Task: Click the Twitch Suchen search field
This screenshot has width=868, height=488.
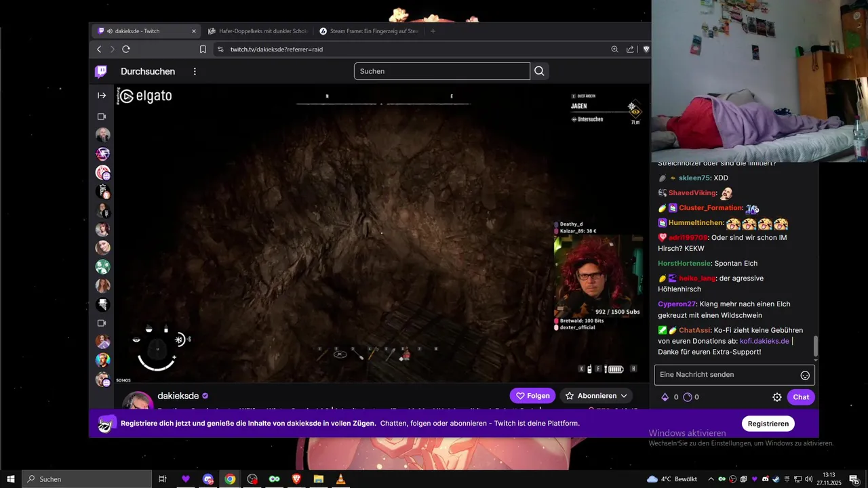Action: click(441, 71)
